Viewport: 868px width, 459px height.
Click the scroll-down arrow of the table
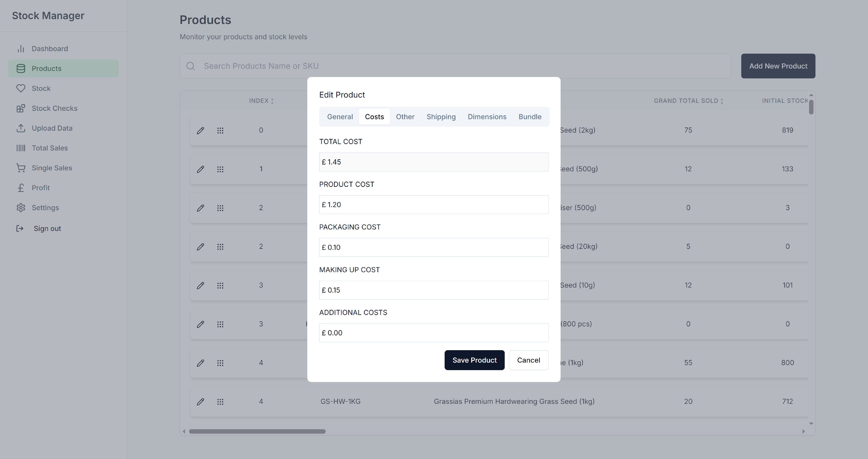[811, 424]
